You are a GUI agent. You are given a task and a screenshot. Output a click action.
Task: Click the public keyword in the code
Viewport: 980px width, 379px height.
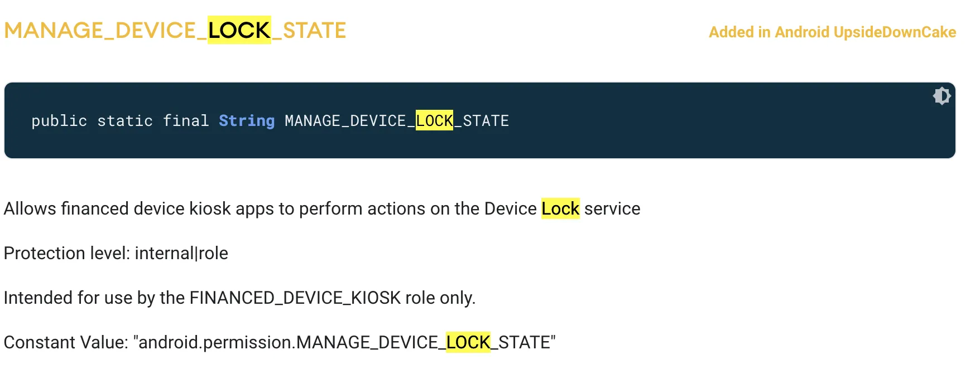[x=59, y=121]
